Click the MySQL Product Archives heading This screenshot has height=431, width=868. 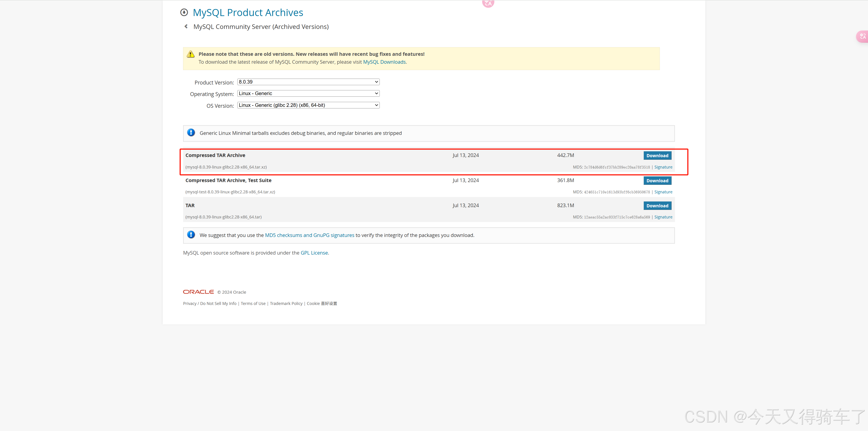click(x=248, y=12)
